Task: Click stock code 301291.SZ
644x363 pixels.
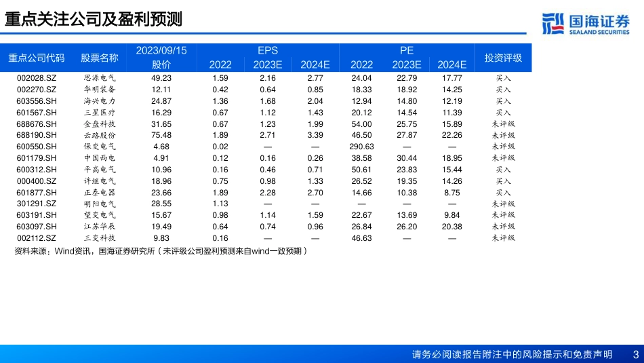Action: click(37, 204)
